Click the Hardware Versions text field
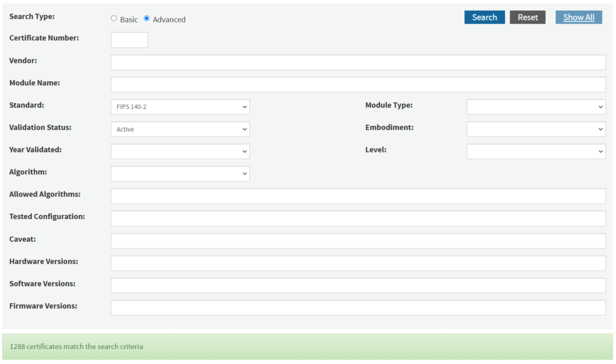 pos(358,264)
